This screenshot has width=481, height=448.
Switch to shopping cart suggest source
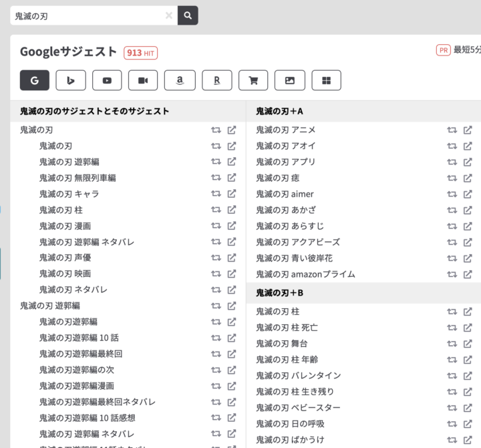(x=253, y=80)
